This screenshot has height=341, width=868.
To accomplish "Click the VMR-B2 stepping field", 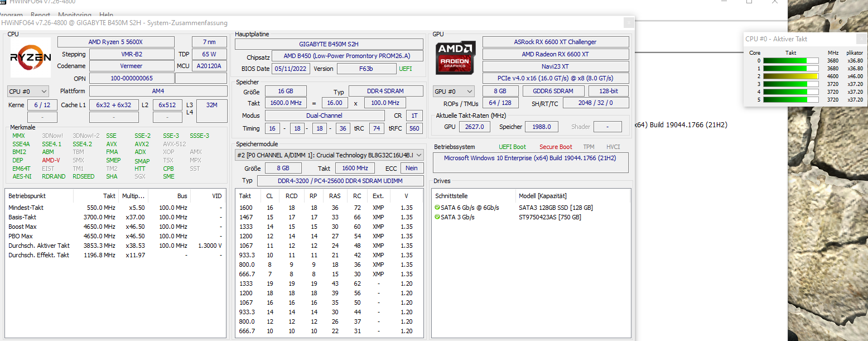I will coord(131,54).
